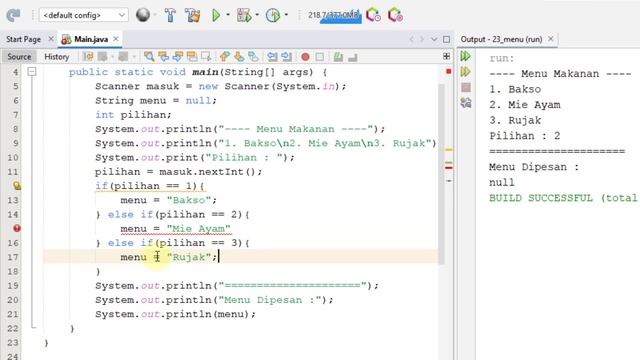Click Next Bookmark icon
The height and width of the screenshot is (360, 640).
239,57
